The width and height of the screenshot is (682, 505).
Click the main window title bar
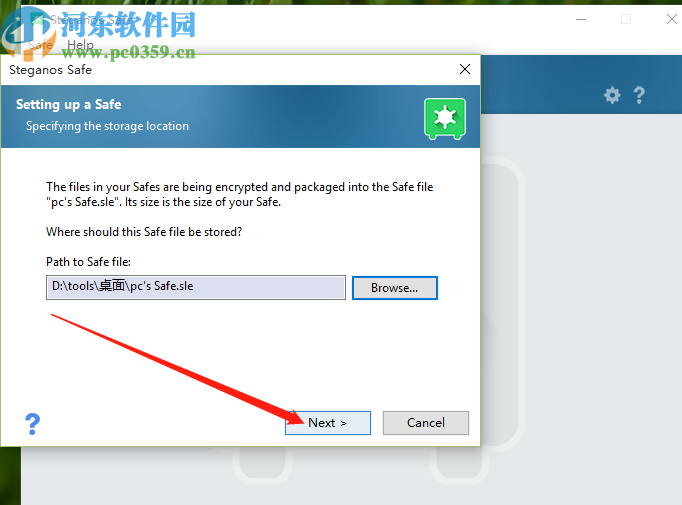pyautogui.click(x=348, y=20)
